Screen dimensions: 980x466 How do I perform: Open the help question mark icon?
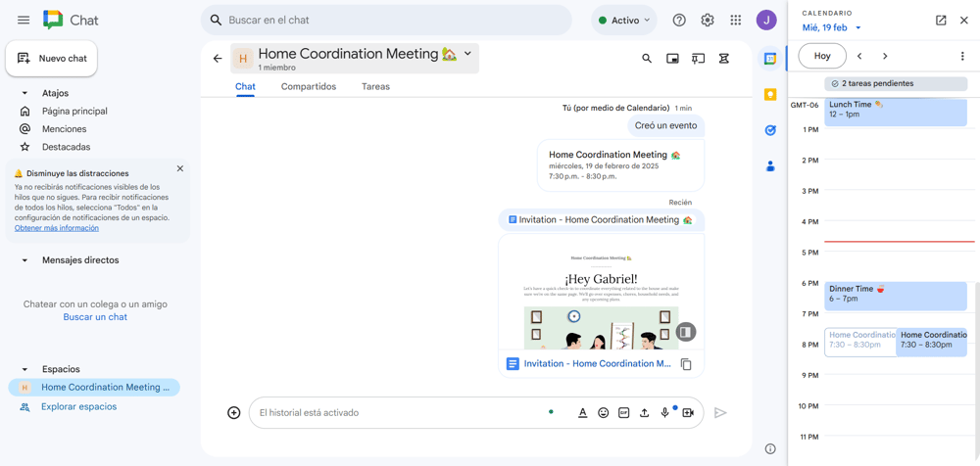pyautogui.click(x=679, y=20)
